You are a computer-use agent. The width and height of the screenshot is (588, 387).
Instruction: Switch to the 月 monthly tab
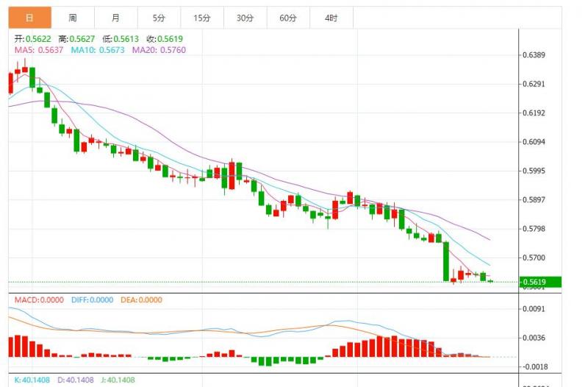point(116,18)
